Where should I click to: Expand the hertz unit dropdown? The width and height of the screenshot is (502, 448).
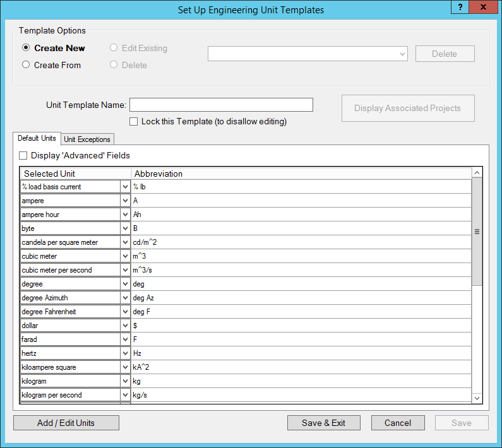[x=125, y=353]
